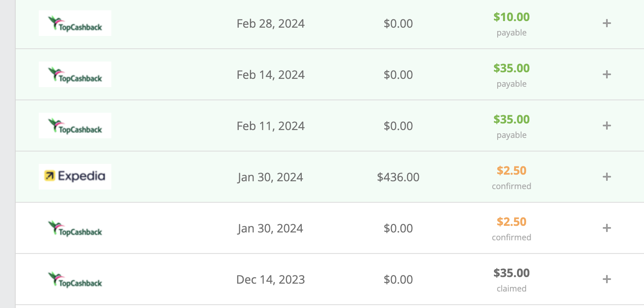Viewport: 644px width, 308px height.
Task: Click the TopCashback logo dated Feb 11, 2024
Action: [x=75, y=126]
